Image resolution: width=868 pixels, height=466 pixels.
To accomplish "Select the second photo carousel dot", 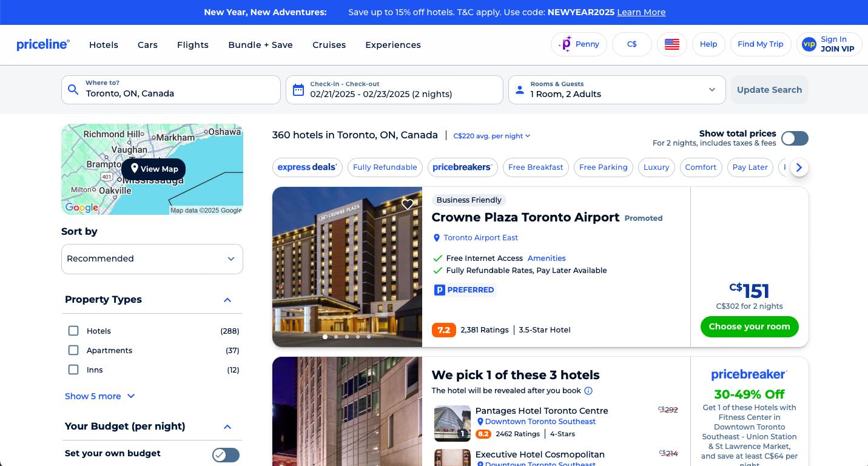I will pyautogui.click(x=335, y=337).
